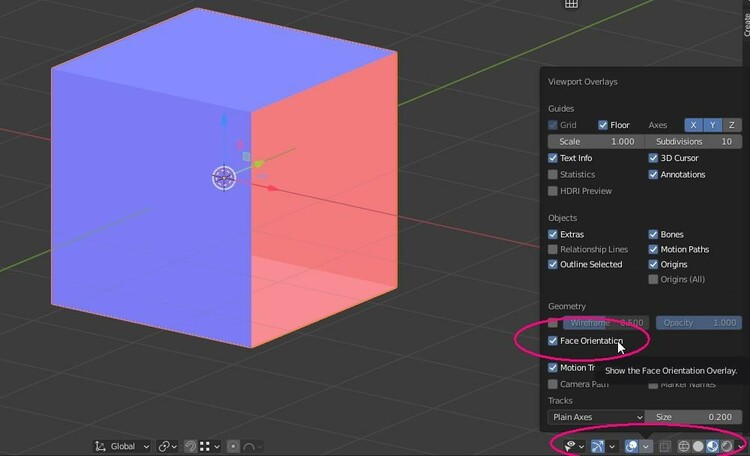The width and height of the screenshot is (750, 456).
Task: Open the show gizmo options dropdown arrow
Action: click(x=613, y=446)
